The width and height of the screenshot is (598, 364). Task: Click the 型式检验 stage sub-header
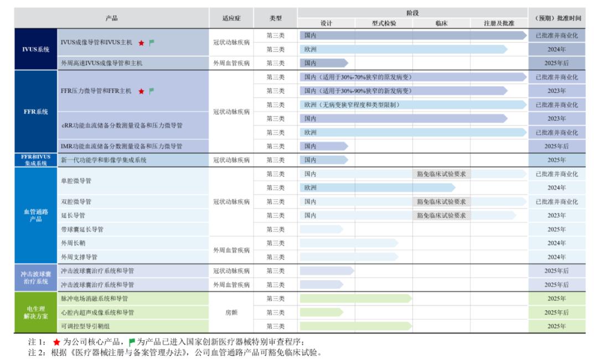pos(384,23)
